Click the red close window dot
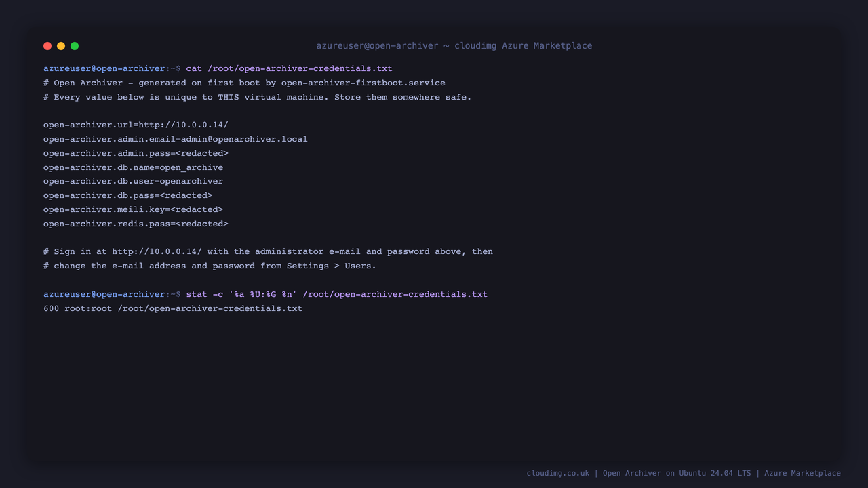Image resolution: width=868 pixels, height=488 pixels. tap(47, 46)
